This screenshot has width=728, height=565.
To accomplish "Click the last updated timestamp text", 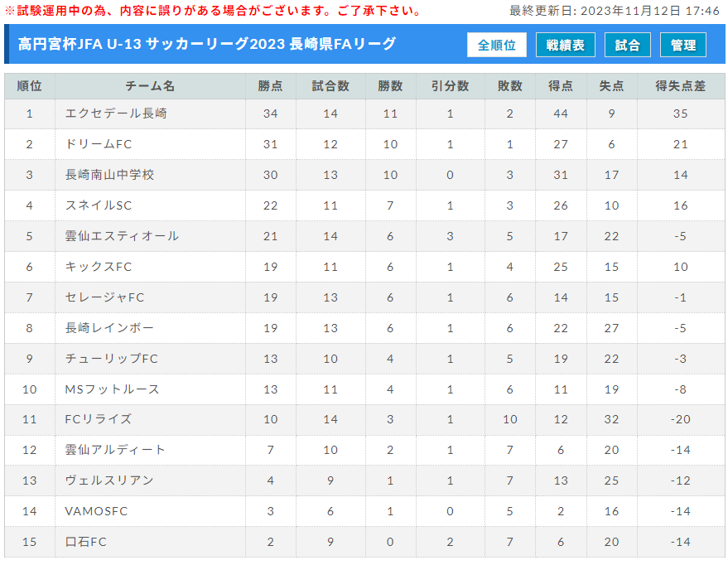I will [615, 11].
